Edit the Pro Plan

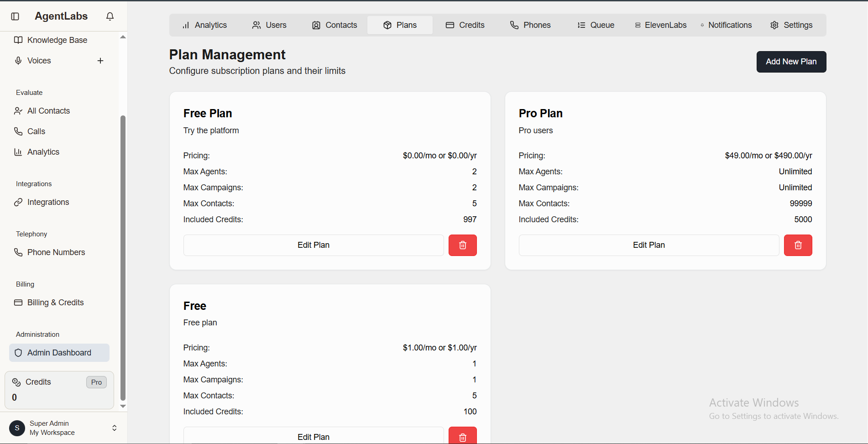(x=648, y=245)
